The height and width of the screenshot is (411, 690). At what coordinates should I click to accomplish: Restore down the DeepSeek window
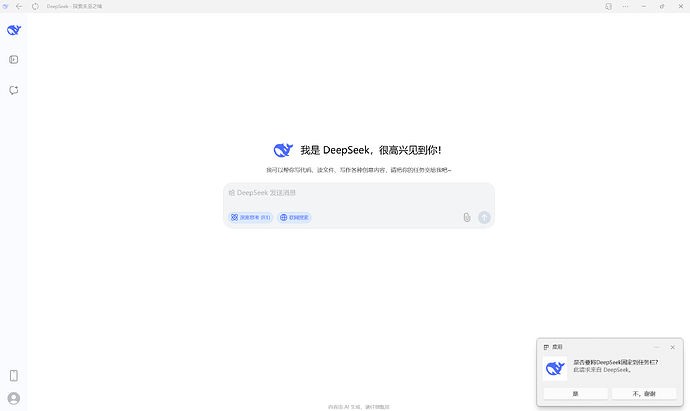coord(662,7)
